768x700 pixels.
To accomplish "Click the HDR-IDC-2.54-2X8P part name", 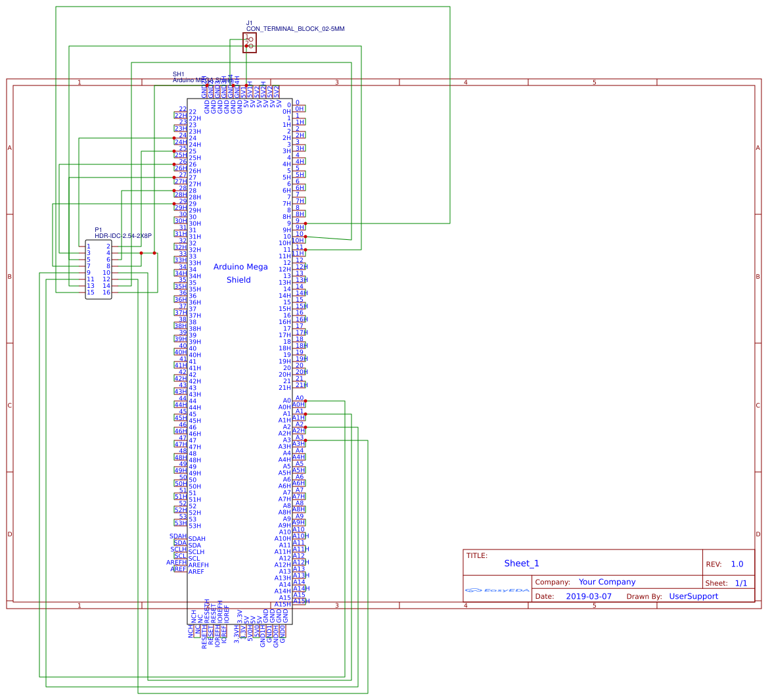I will click(x=123, y=235).
